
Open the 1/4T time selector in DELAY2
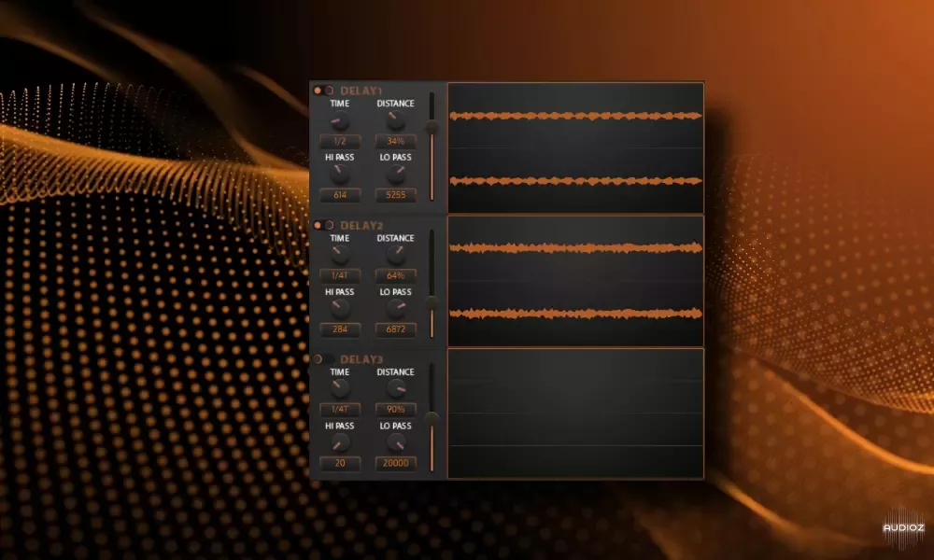point(338,275)
